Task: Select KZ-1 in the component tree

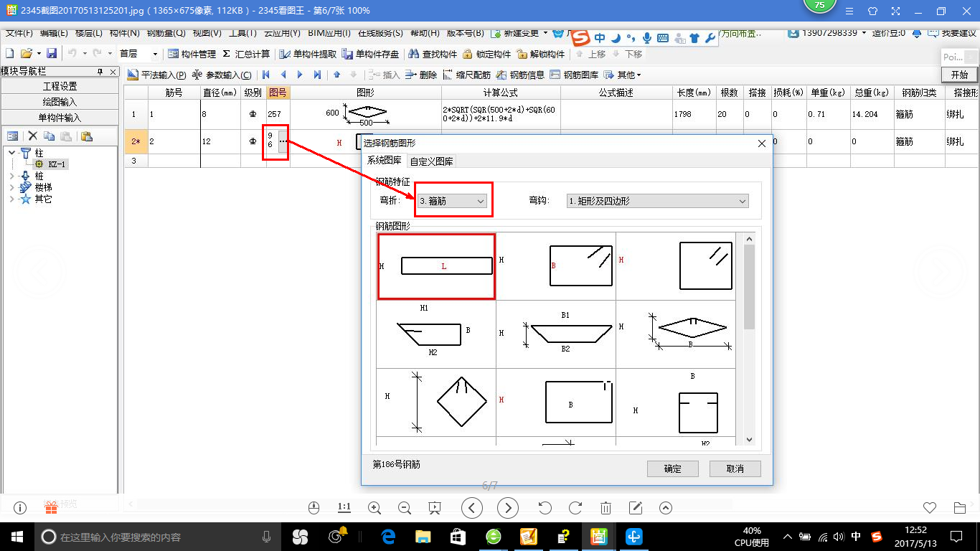Action: 58,164
